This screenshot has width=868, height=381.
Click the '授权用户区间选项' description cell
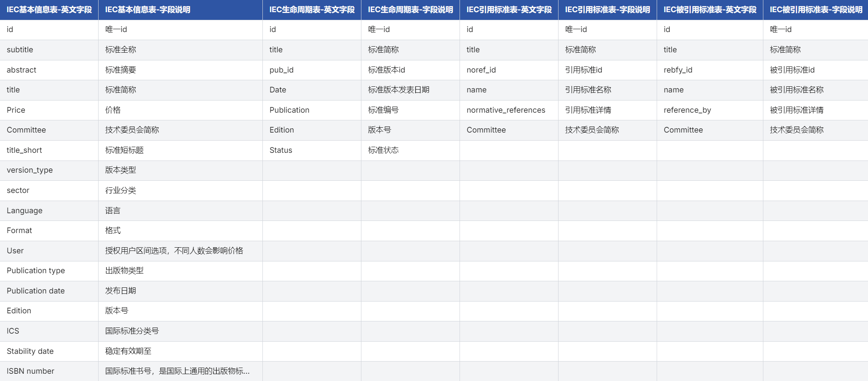[180, 251]
